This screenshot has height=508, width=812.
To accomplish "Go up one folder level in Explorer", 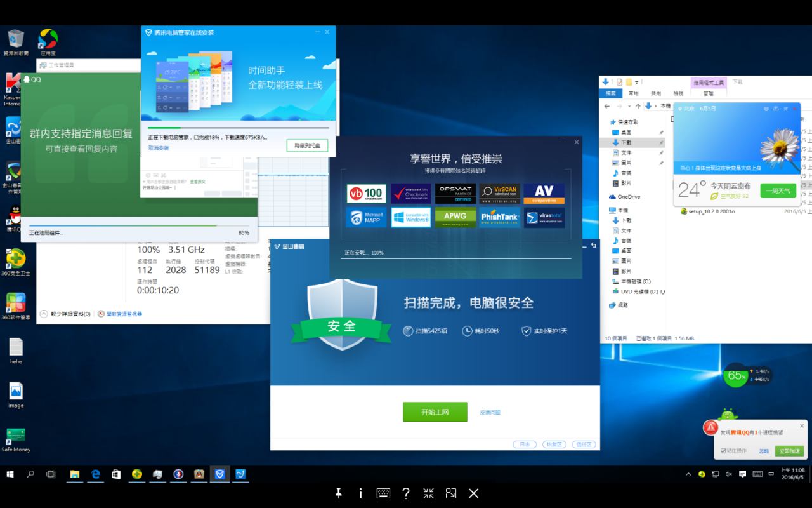I will 638,106.
